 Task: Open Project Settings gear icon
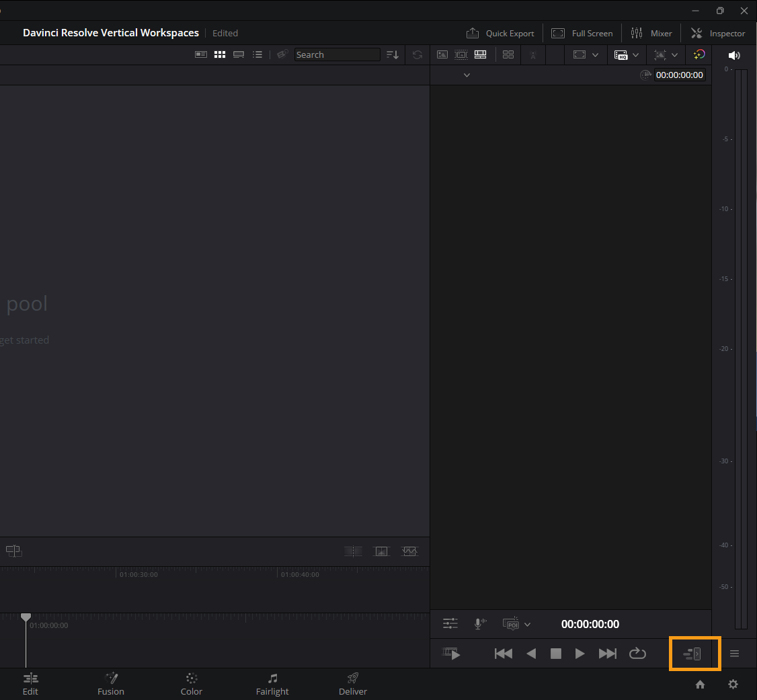[x=733, y=685]
